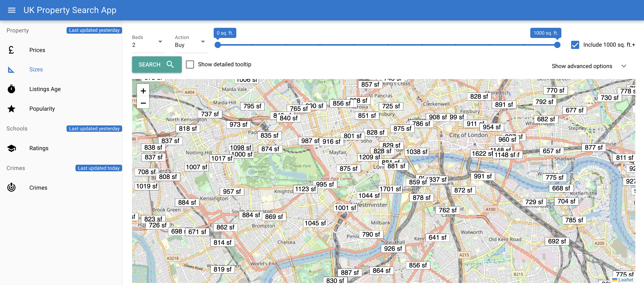This screenshot has height=285, width=644.
Task: Click the 641 sf map marker
Action: (x=437, y=238)
